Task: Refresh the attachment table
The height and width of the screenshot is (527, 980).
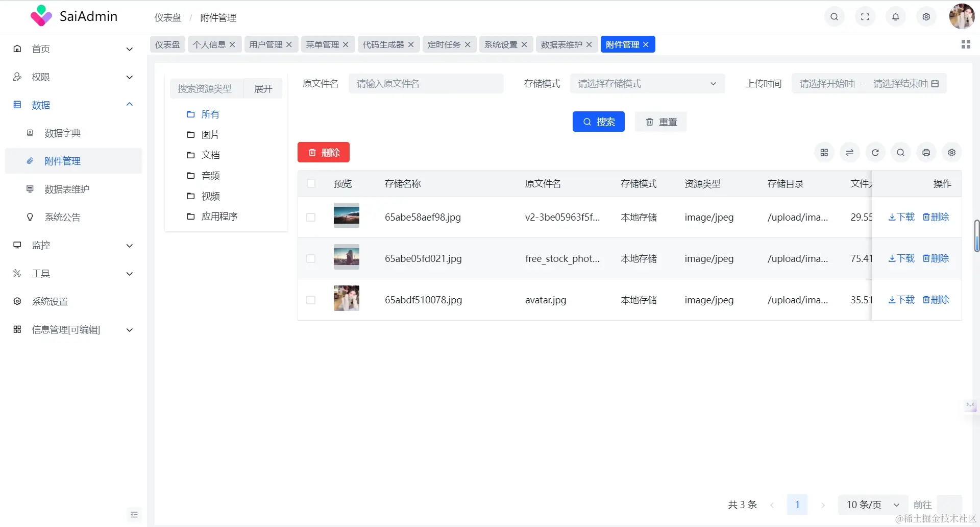Action: pyautogui.click(x=875, y=152)
